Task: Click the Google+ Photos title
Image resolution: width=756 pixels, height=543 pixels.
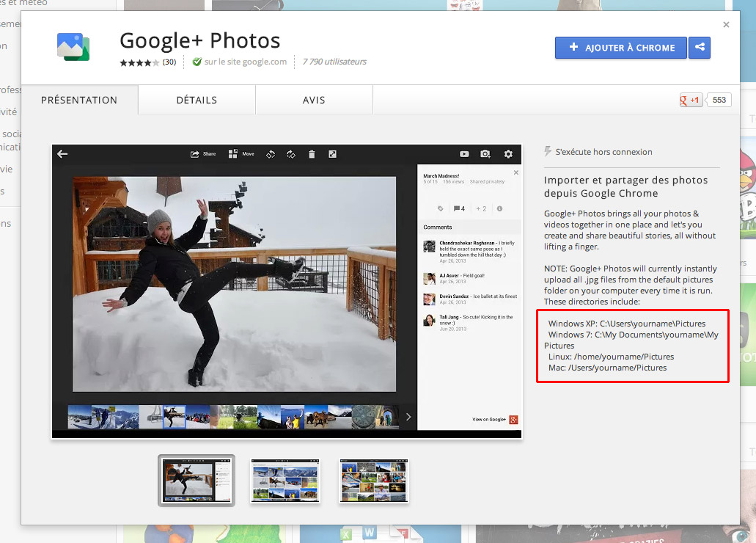Action: coord(199,40)
